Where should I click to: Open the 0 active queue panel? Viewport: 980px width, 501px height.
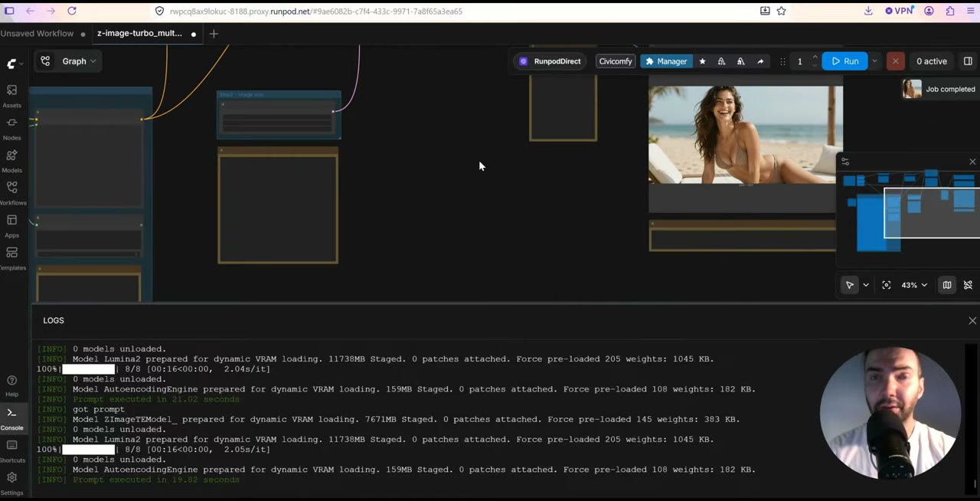pos(931,61)
